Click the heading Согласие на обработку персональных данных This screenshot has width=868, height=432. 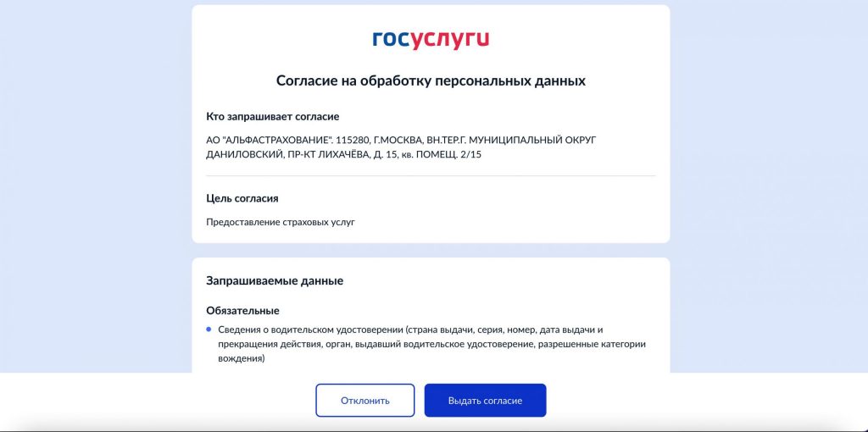431,80
